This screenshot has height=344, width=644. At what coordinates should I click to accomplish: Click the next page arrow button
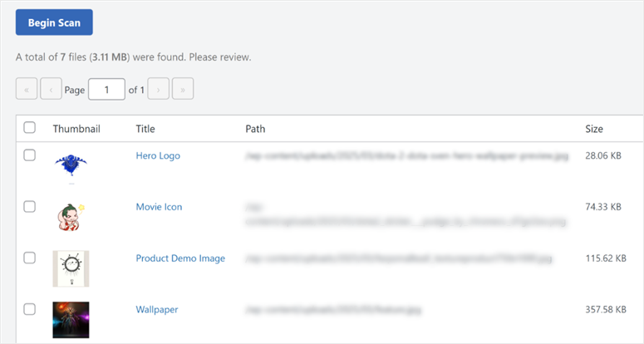(159, 89)
